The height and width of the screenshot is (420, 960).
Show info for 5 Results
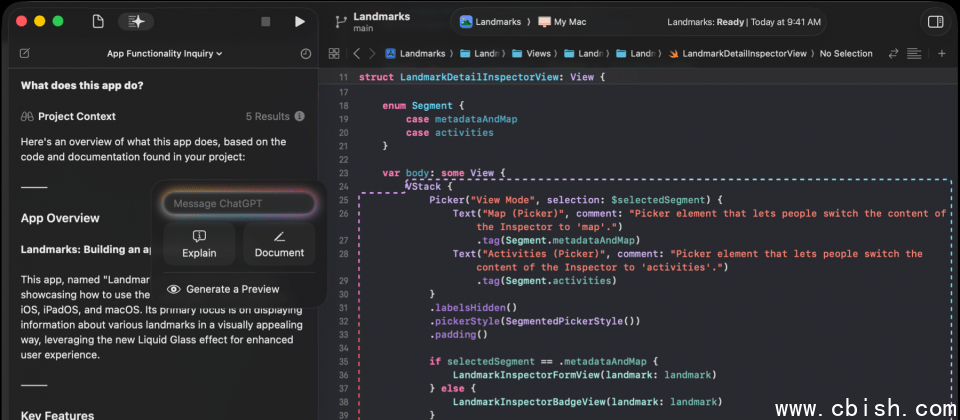[299, 116]
